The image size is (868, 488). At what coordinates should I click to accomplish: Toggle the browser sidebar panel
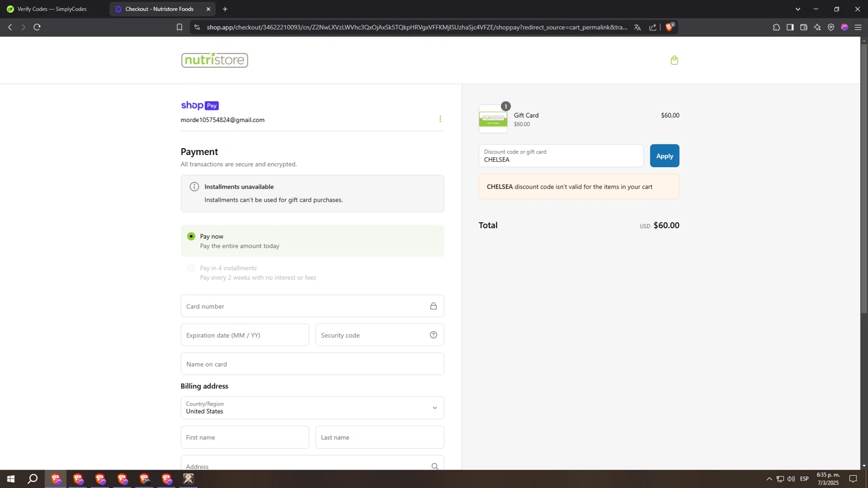[790, 27]
